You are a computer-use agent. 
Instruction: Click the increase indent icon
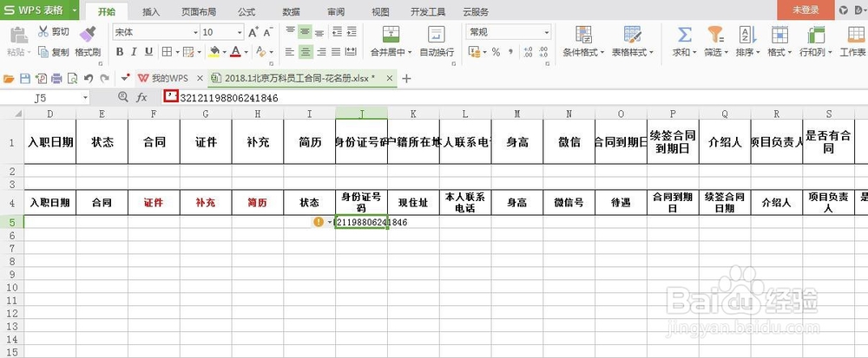coord(351,32)
